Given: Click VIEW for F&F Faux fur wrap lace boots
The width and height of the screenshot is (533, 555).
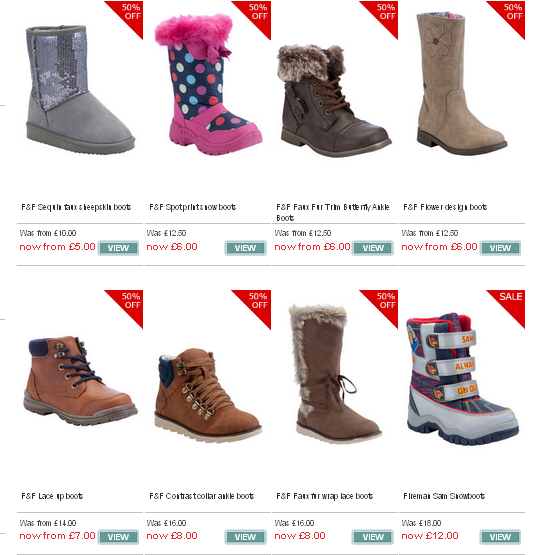Looking at the screenshot, I should pyautogui.click(x=373, y=537).
